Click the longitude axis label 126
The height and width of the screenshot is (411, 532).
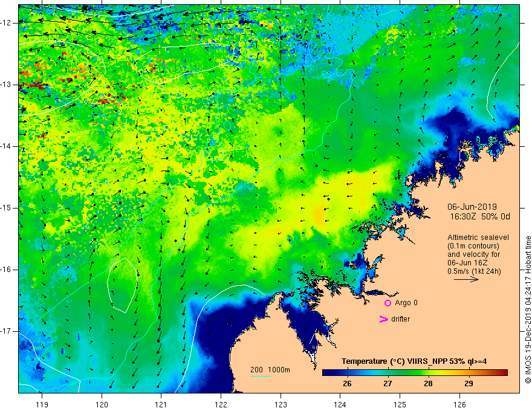[x=459, y=404]
